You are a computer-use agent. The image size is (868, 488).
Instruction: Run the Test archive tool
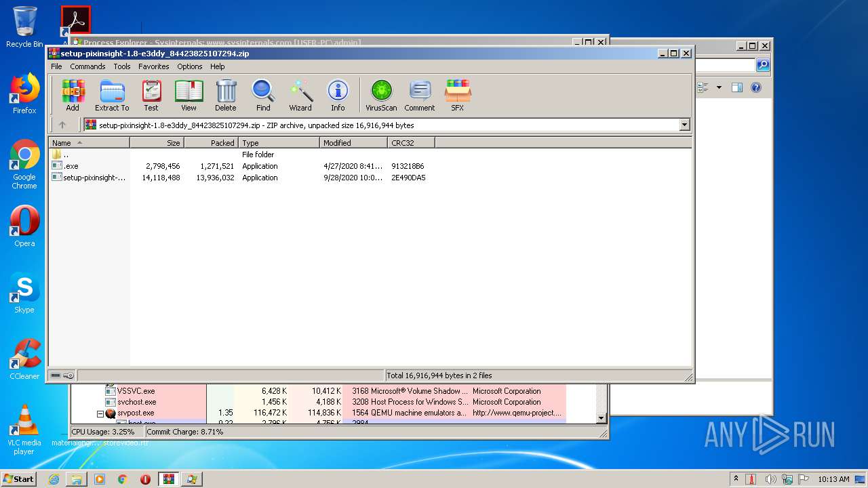click(x=151, y=95)
